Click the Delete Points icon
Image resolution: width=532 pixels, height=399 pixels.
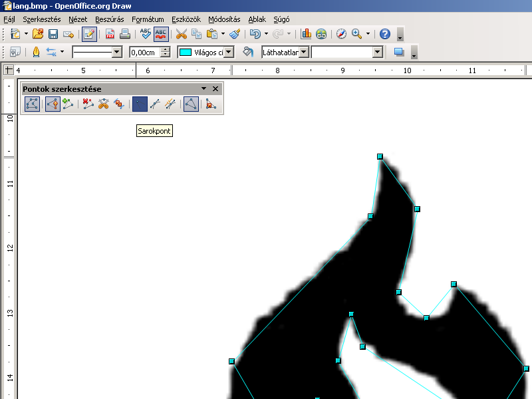88,104
